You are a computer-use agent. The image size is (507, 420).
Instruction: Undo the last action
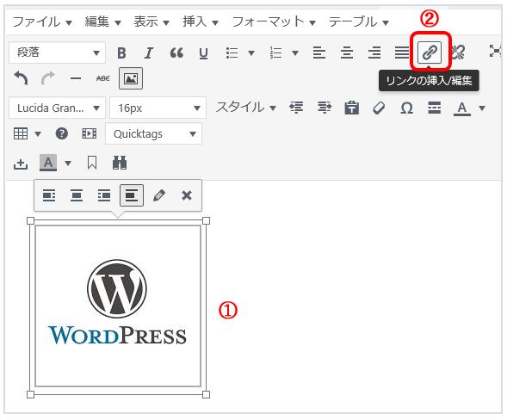(x=21, y=78)
